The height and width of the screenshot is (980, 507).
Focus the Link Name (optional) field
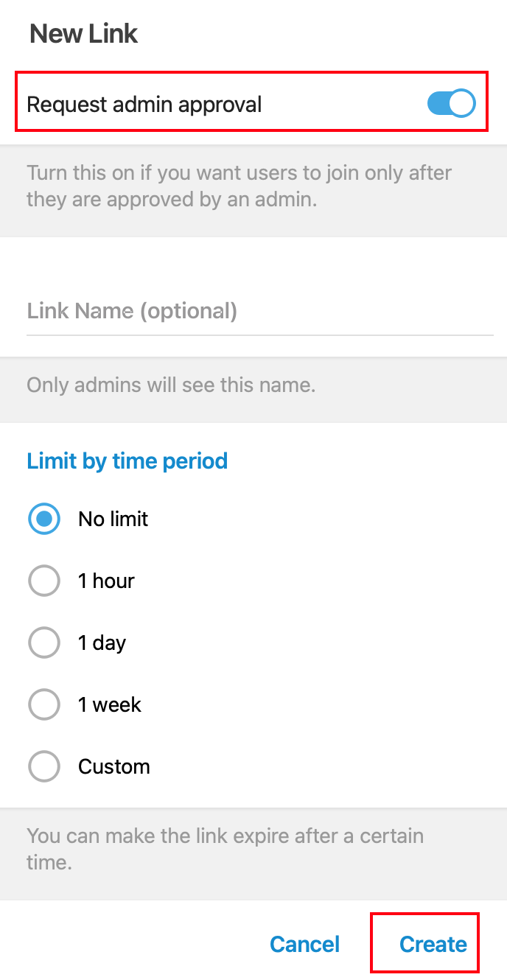tap(259, 311)
